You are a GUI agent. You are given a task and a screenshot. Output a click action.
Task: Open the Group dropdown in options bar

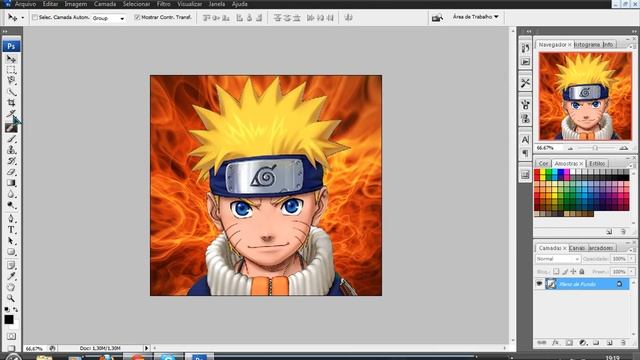click(108, 18)
